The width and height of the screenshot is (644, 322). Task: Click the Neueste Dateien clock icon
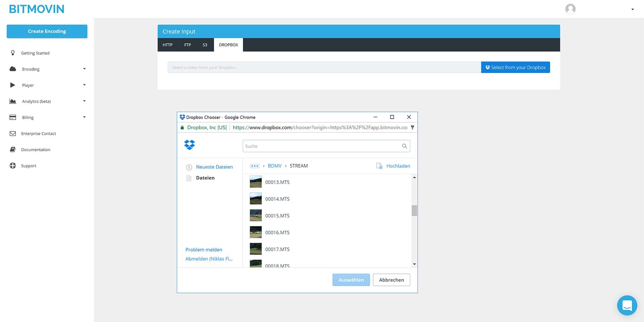click(189, 167)
